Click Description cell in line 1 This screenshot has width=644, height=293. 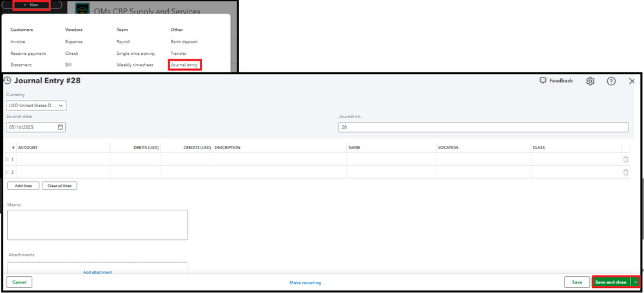click(280, 159)
